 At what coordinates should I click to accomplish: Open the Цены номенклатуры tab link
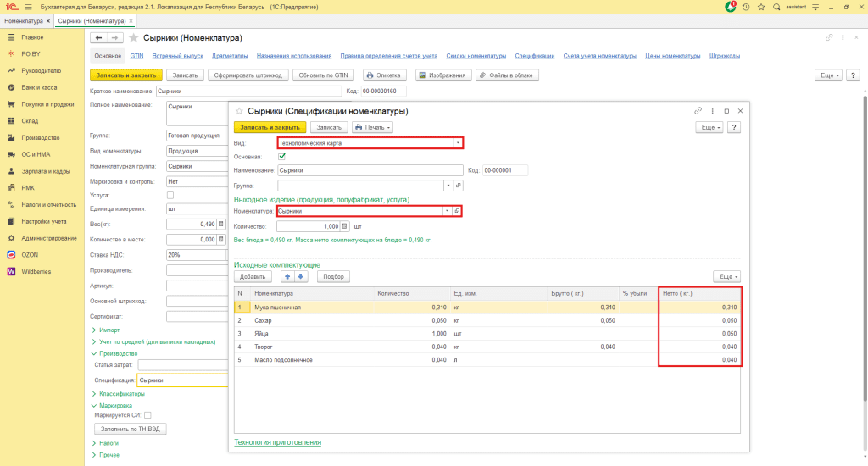pos(672,56)
